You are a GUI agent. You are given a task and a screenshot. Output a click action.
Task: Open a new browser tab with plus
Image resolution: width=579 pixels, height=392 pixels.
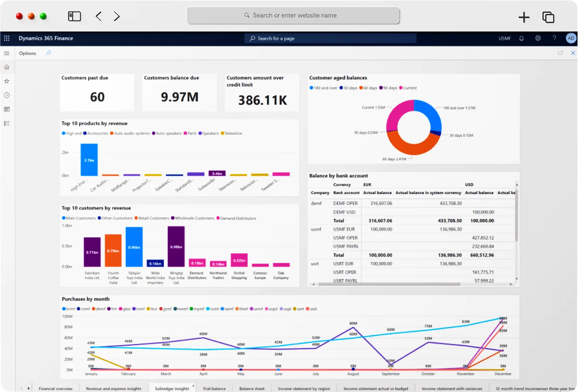(524, 17)
